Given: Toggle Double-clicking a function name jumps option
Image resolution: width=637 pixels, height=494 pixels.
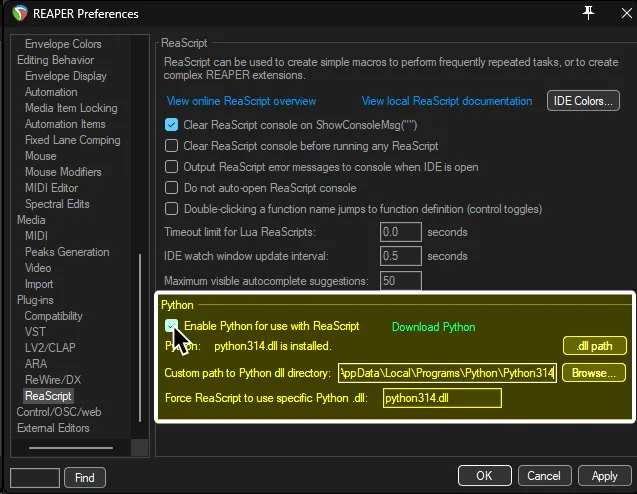Looking at the screenshot, I should pos(171,209).
